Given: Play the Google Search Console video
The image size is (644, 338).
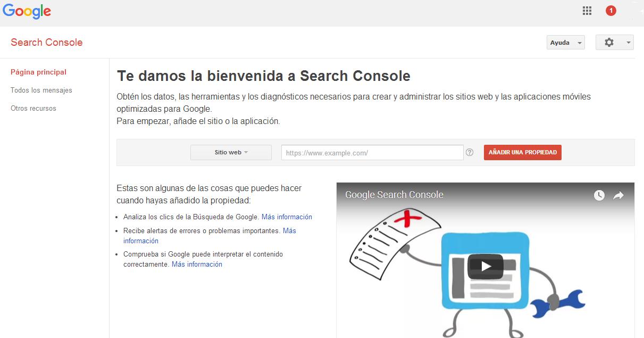Looking at the screenshot, I should point(485,267).
